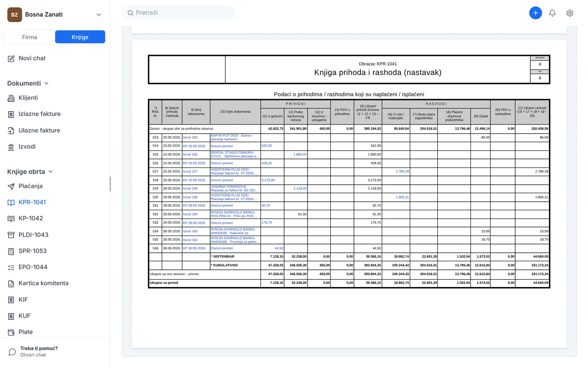Start a Novi chat

tap(55, 58)
